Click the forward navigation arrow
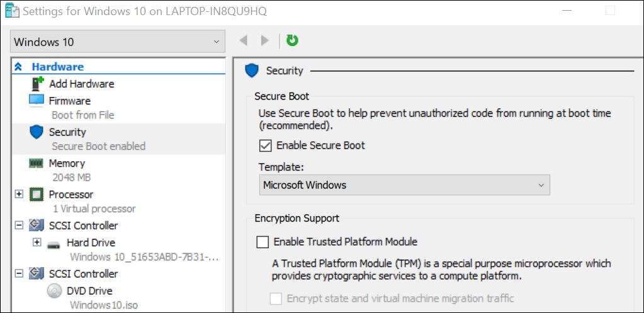 (265, 41)
